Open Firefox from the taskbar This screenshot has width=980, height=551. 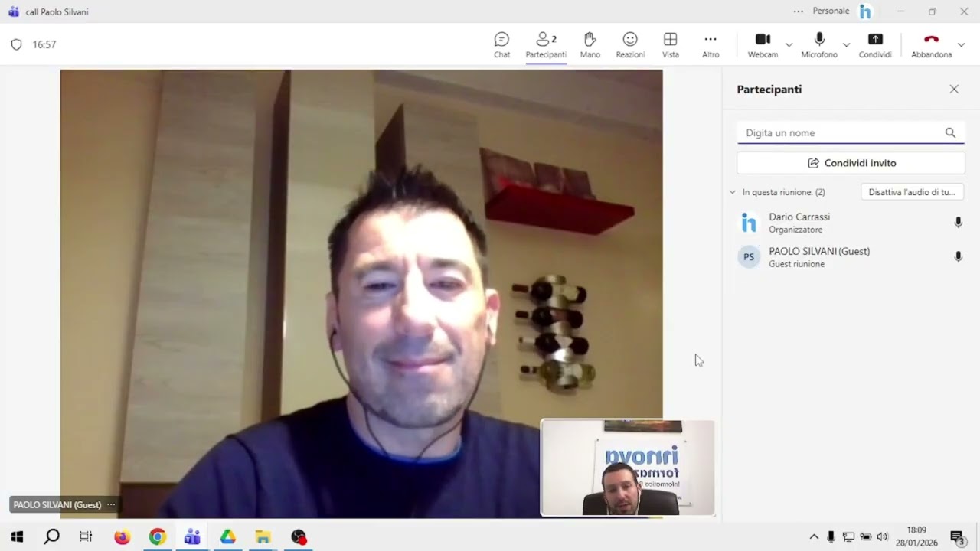pyautogui.click(x=122, y=536)
